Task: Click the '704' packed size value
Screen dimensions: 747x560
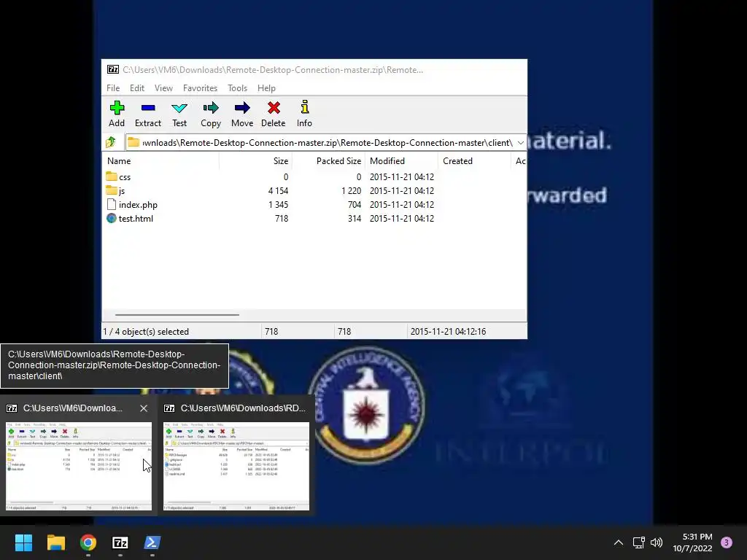Action: (x=355, y=205)
